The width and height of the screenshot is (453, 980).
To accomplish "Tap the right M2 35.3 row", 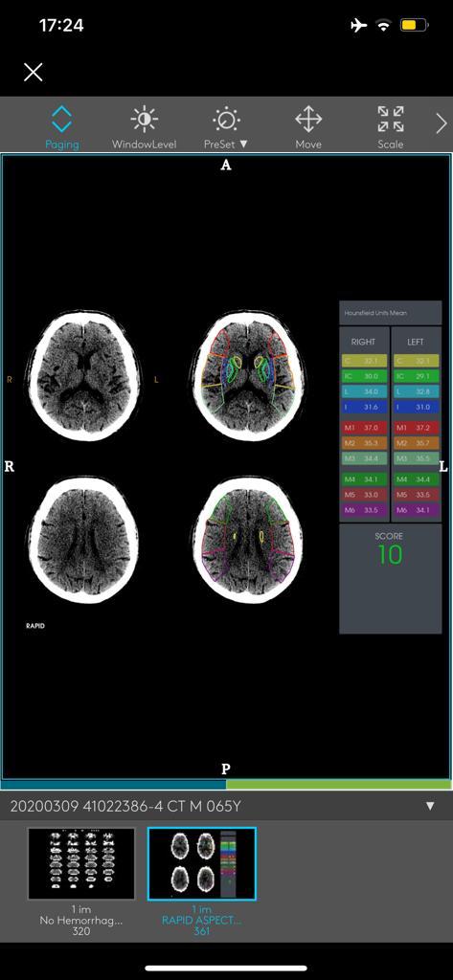I will pos(364,443).
